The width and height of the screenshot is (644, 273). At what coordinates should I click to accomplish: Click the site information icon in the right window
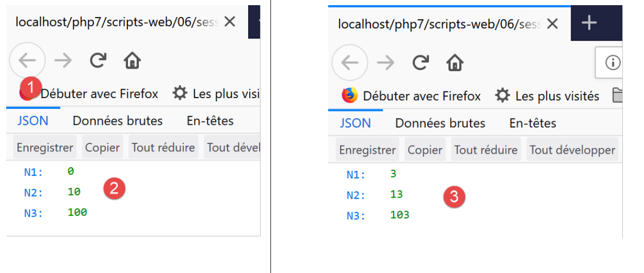[613, 63]
